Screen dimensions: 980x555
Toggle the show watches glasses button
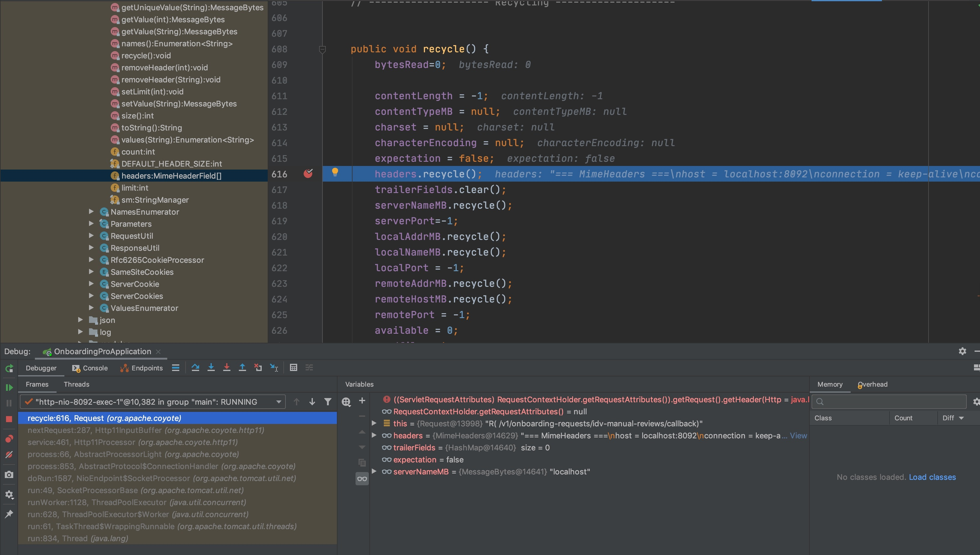(362, 479)
